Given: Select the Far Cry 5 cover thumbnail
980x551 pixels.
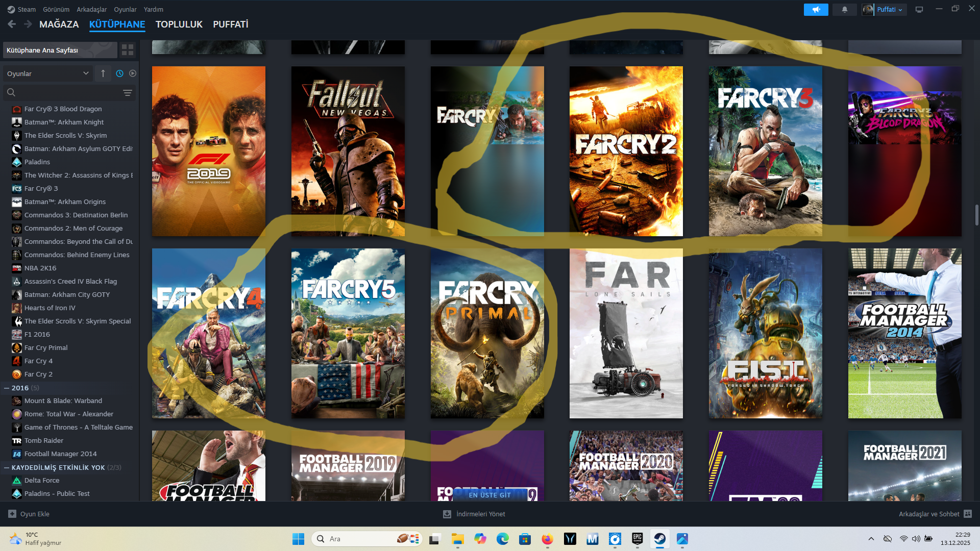Looking at the screenshot, I should (348, 333).
